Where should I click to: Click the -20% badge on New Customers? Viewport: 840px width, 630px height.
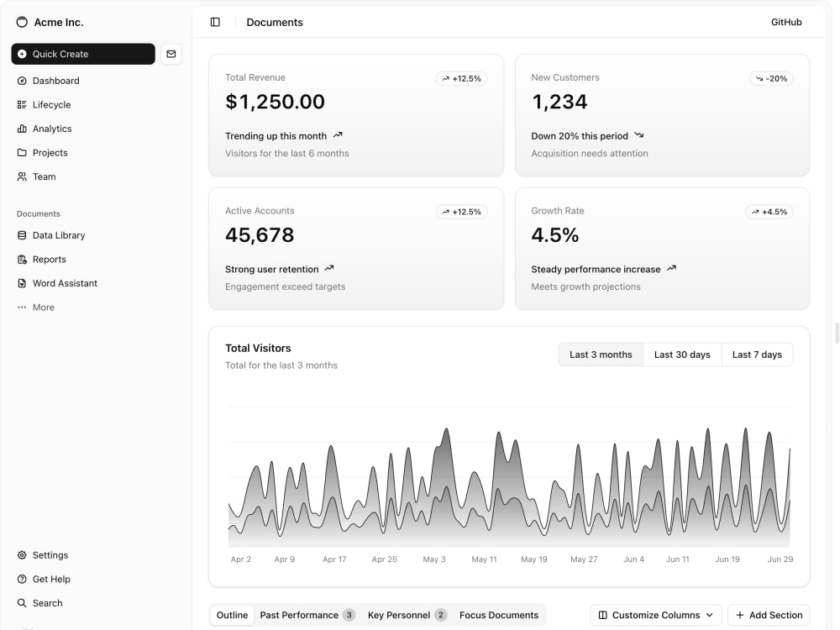click(771, 79)
